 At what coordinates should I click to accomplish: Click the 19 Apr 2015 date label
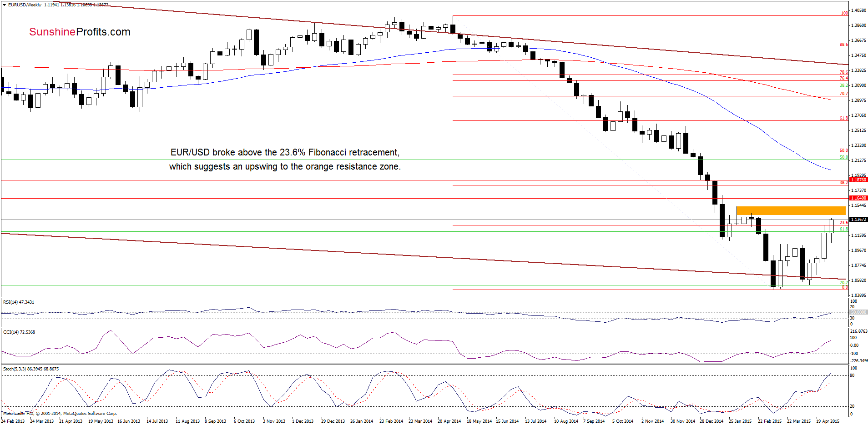tap(828, 421)
